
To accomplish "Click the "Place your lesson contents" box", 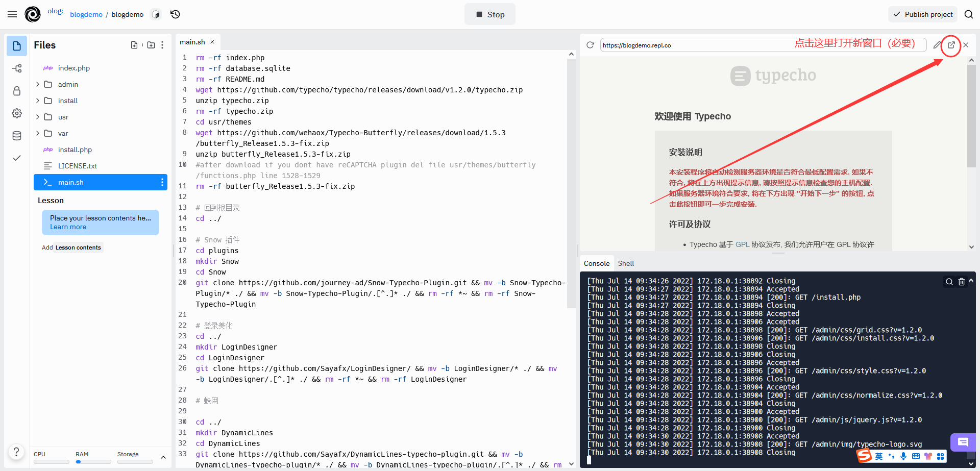I will click(x=101, y=222).
